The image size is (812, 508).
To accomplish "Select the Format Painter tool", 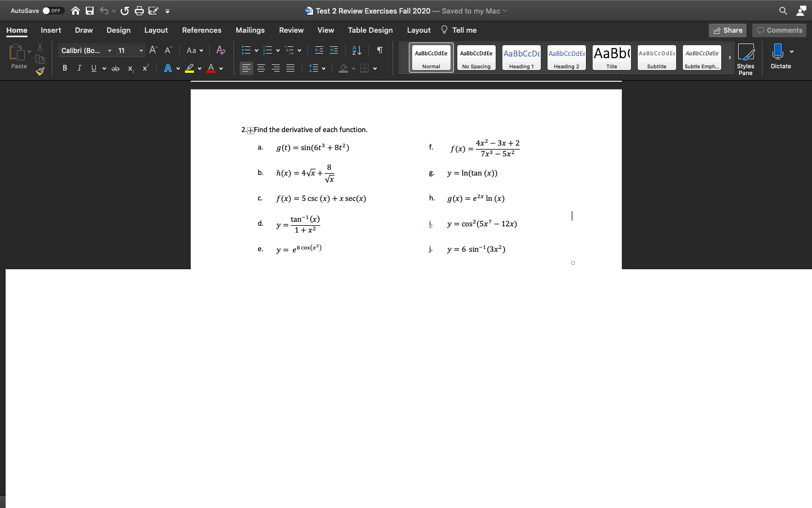I will (x=39, y=71).
